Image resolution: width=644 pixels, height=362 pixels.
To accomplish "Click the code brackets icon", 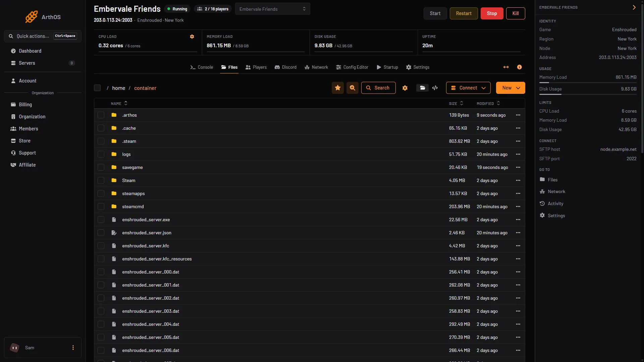I will click(x=435, y=88).
